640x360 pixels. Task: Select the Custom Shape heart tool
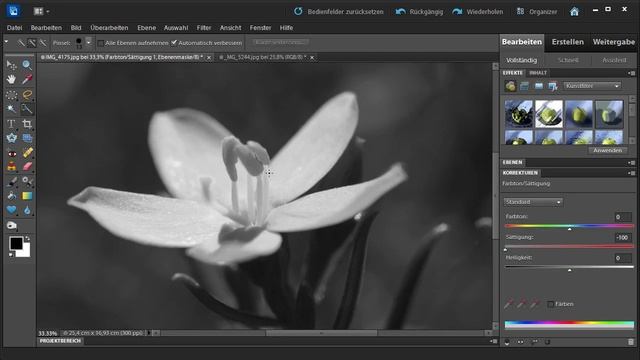click(x=11, y=210)
